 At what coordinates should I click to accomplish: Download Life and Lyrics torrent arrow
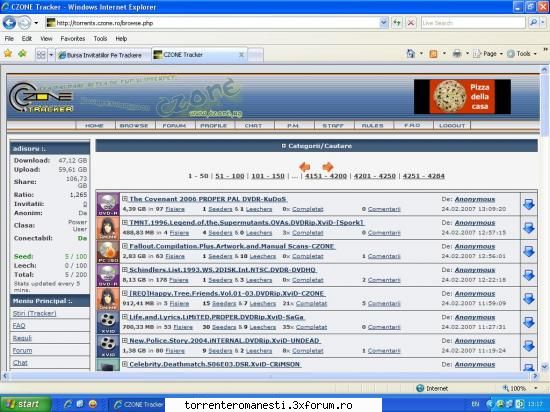[529, 322]
